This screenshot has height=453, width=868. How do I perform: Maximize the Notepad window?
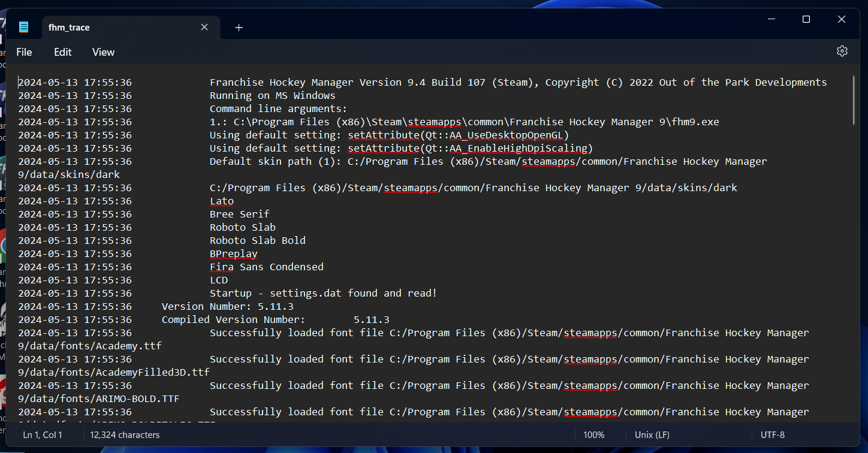click(x=806, y=20)
